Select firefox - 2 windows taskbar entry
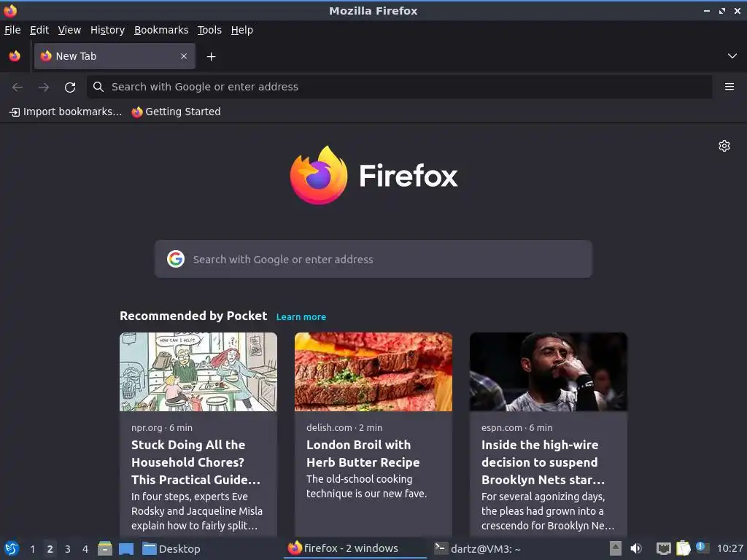The height and width of the screenshot is (560, 747). click(x=356, y=548)
